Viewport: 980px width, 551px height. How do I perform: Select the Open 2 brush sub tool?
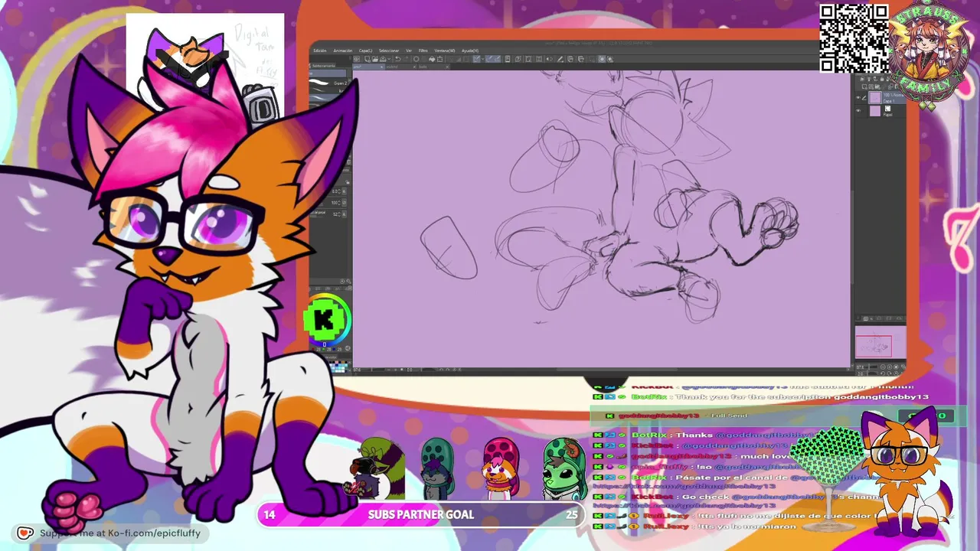click(x=330, y=82)
